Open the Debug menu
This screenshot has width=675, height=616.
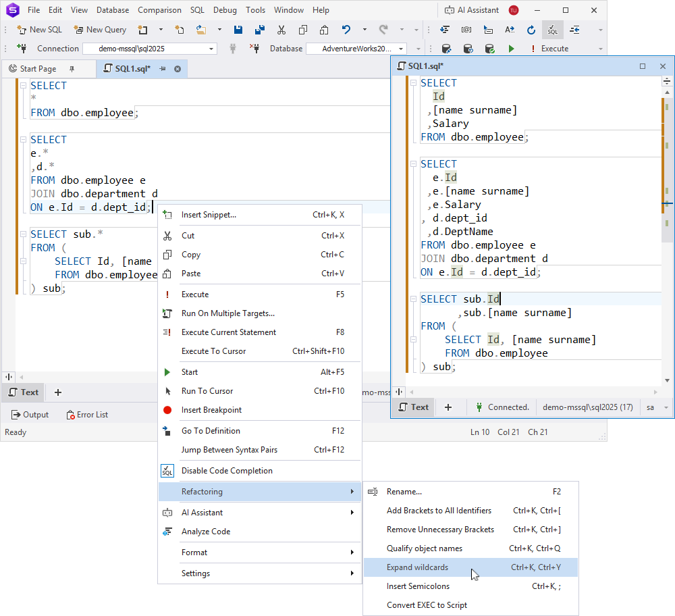click(225, 10)
